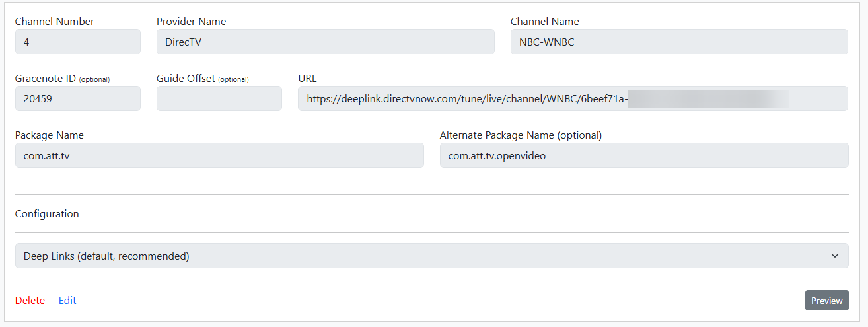Focus the Provider Name field showing DirecTV
This screenshot has height=327, width=868.
point(325,42)
